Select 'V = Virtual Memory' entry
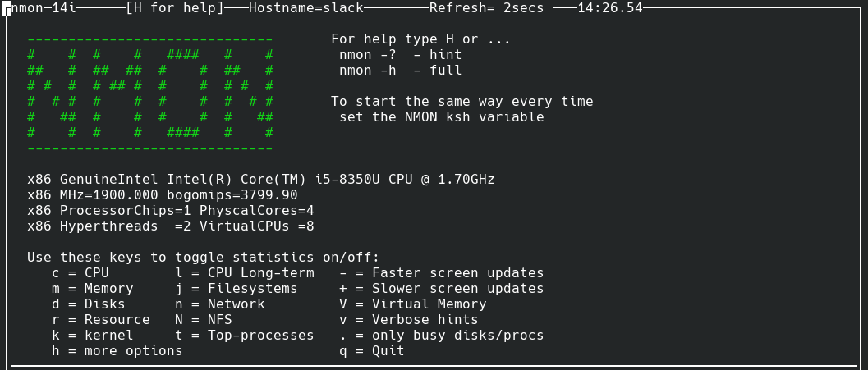868x370 pixels. [413, 304]
